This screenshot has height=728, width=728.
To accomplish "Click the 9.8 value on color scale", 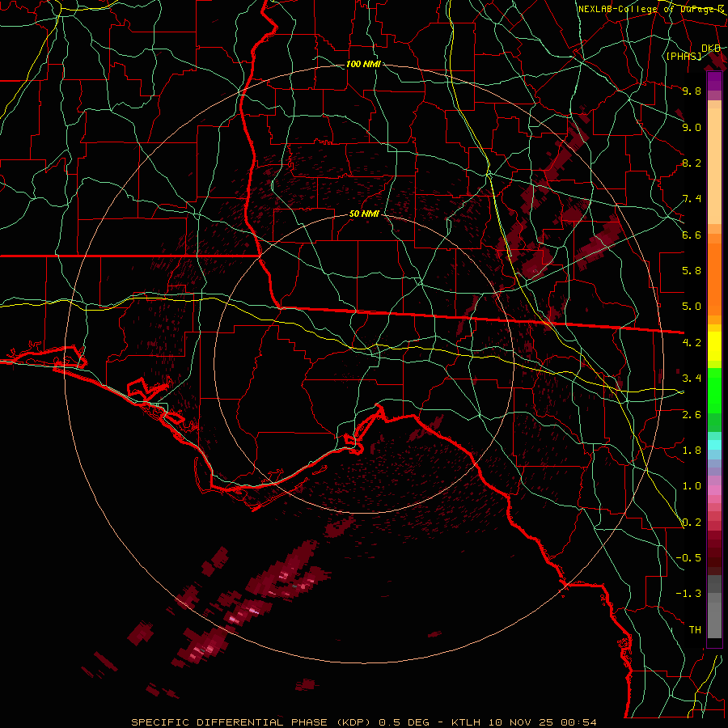I will click(692, 91).
